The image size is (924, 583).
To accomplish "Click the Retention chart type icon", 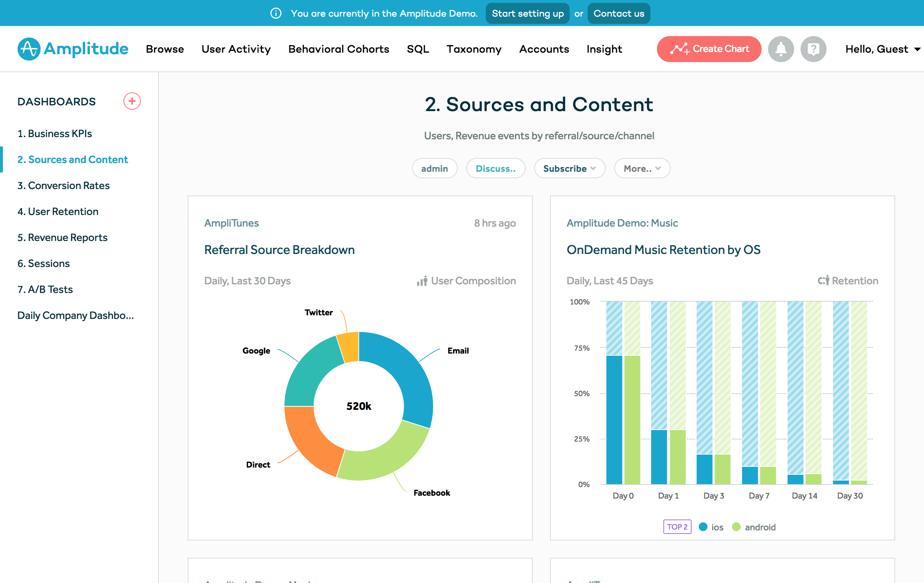I will [x=823, y=280].
